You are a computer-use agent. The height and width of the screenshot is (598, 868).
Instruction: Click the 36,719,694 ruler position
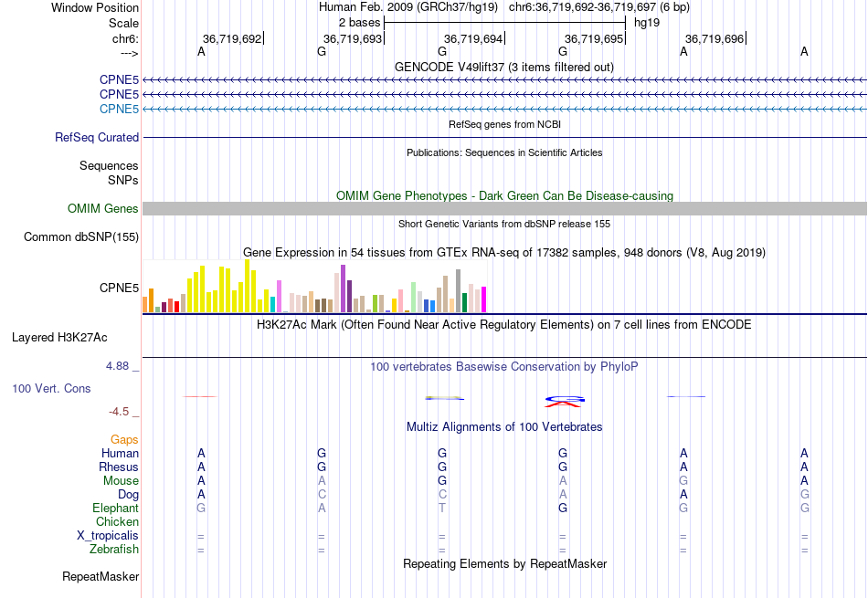[473, 38]
